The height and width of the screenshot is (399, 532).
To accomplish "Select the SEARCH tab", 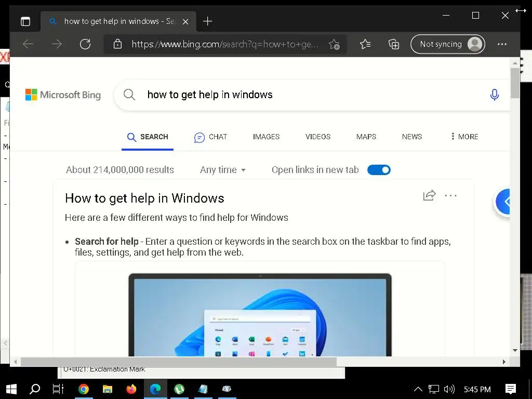I will pyautogui.click(x=148, y=137).
